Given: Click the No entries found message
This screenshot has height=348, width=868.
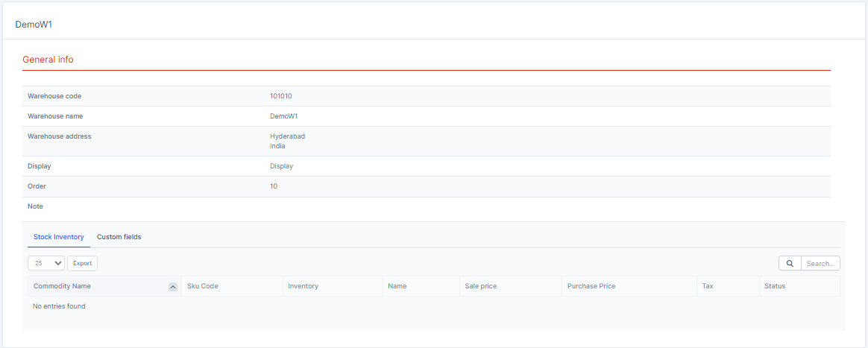Looking at the screenshot, I should pyautogui.click(x=59, y=306).
